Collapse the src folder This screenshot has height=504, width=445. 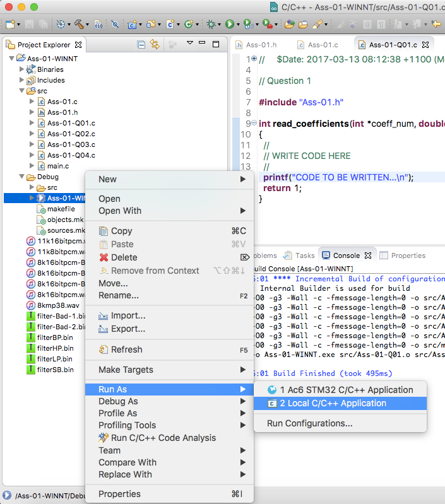(22, 91)
